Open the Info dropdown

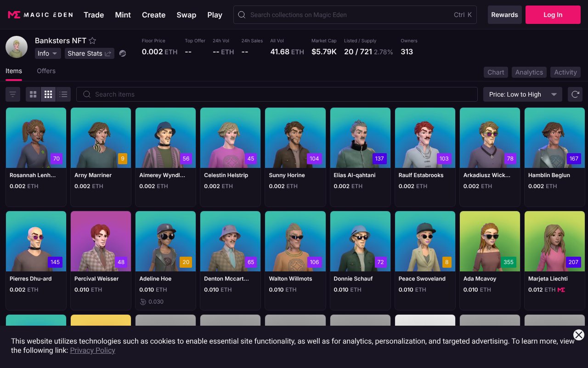(x=47, y=53)
